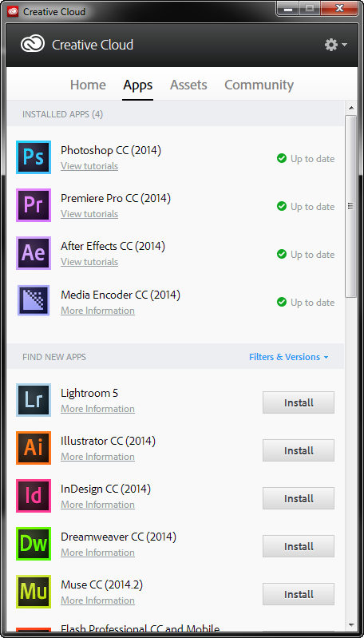Click the vertical scrollbar thumb
364x638 pixels.
point(351,206)
